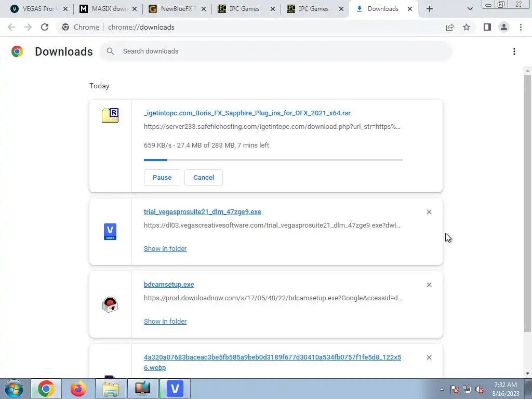532x399 pixels.
Task: Bookmark this page with the star icon
Action: (x=467, y=27)
